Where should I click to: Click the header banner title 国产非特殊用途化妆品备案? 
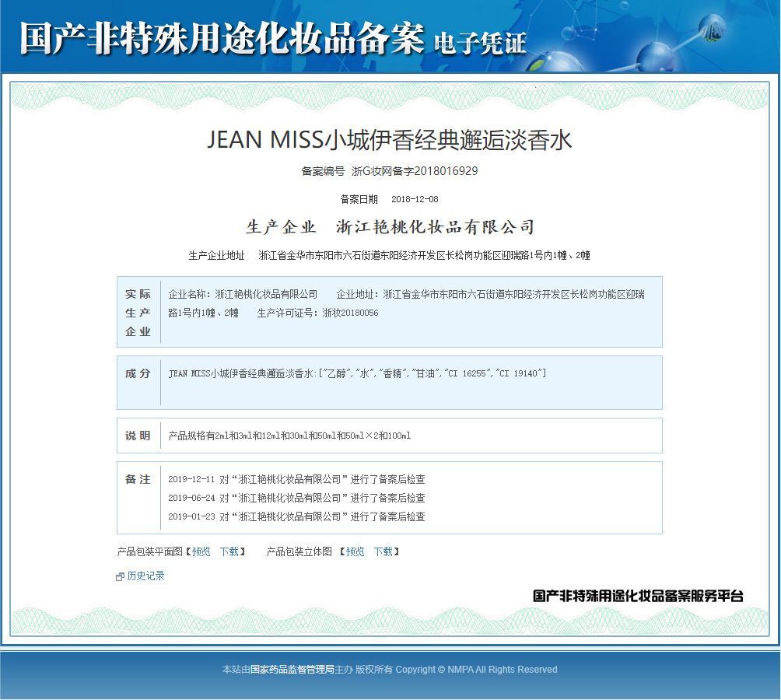pos(222,38)
